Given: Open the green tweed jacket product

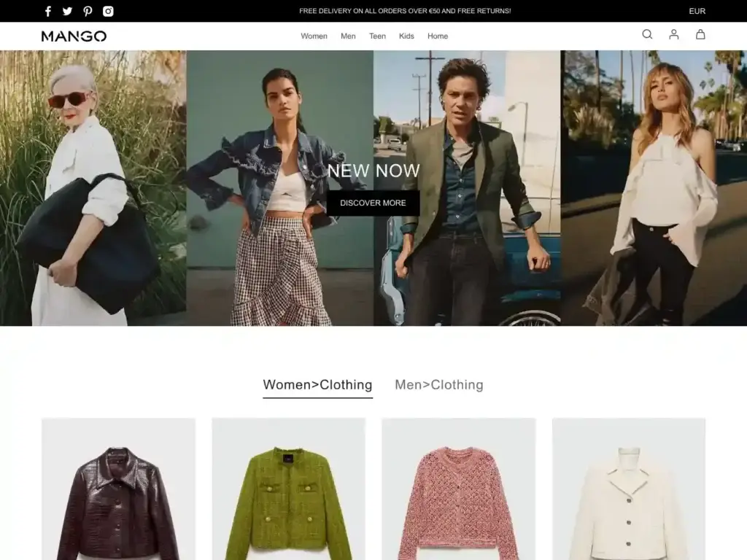Looking at the screenshot, I should pyautogui.click(x=288, y=496).
